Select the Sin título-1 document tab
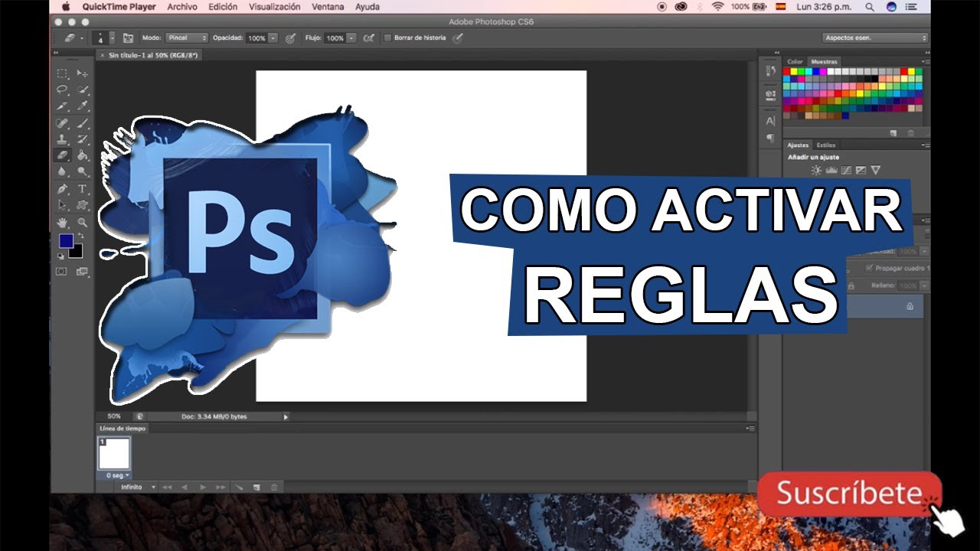 150,55
